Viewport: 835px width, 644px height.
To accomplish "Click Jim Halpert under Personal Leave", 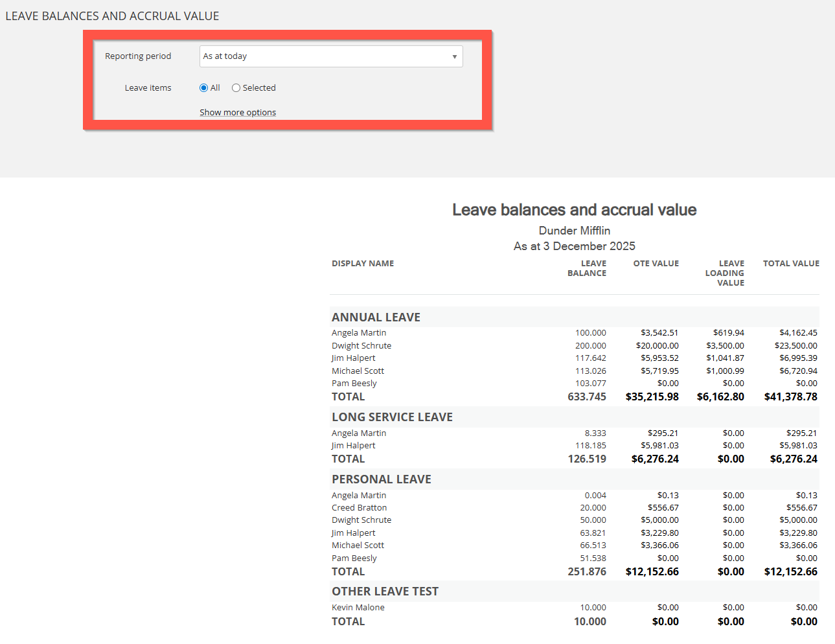I will coord(353,533).
